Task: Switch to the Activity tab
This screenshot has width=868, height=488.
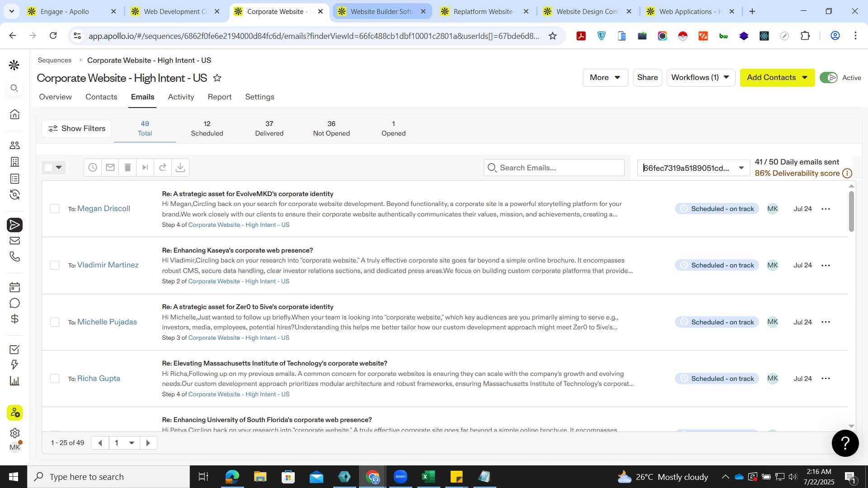Action: click(181, 97)
